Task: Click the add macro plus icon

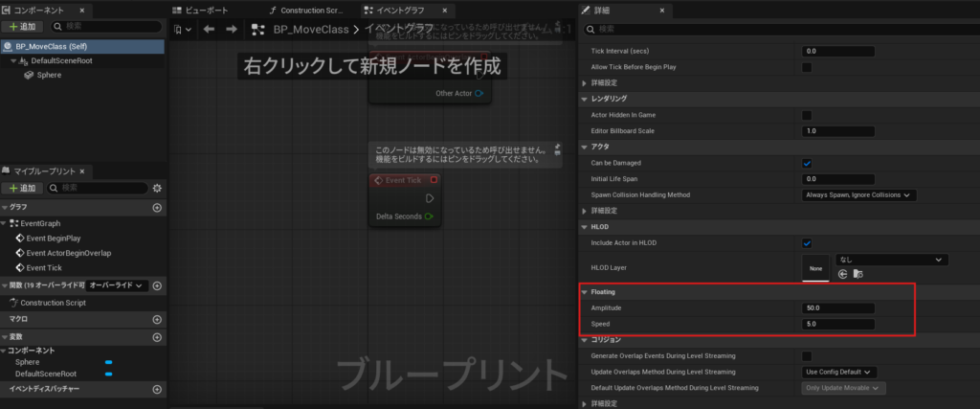Action: 157,319
